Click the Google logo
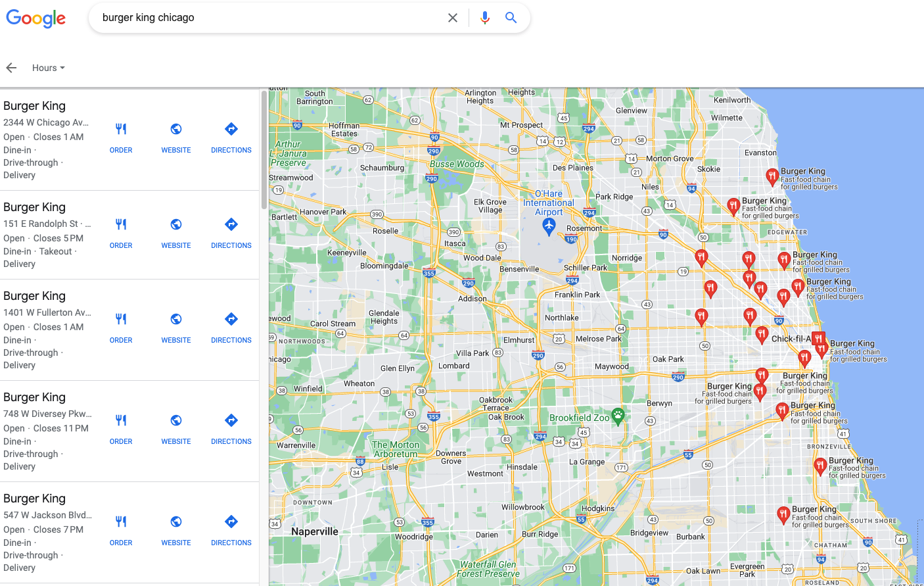Screen dimensions: 924x586 36,18
